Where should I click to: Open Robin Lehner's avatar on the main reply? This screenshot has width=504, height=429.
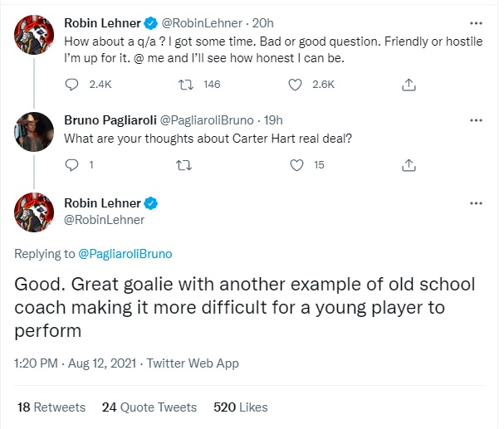tap(34, 212)
